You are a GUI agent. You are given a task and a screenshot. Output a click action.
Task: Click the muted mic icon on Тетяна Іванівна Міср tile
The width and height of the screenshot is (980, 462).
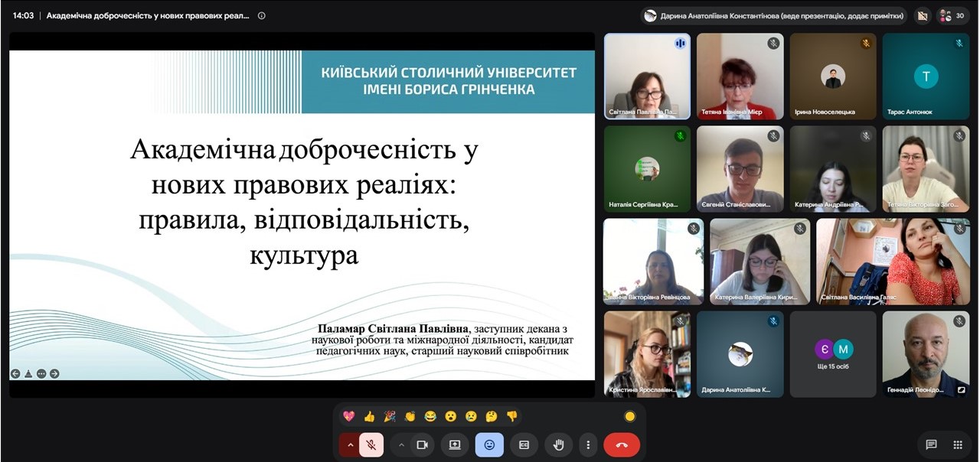[x=773, y=44]
